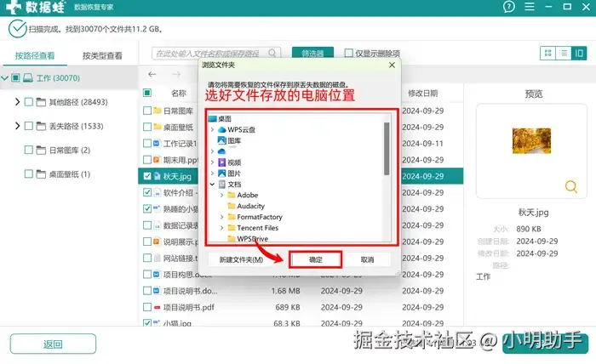Select the Adobe folder icon
Screen dimensions: 596x364
(x=232, y=195)
